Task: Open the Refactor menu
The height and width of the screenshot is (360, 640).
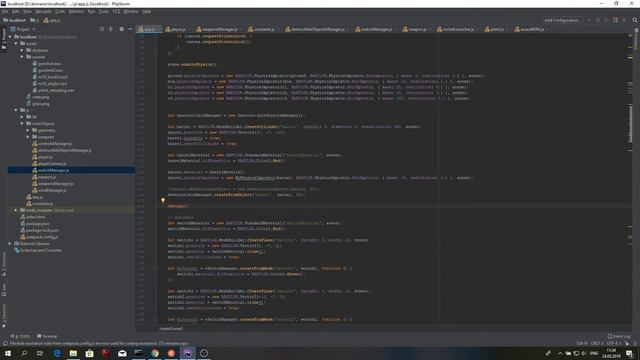Action: point(76,12)
